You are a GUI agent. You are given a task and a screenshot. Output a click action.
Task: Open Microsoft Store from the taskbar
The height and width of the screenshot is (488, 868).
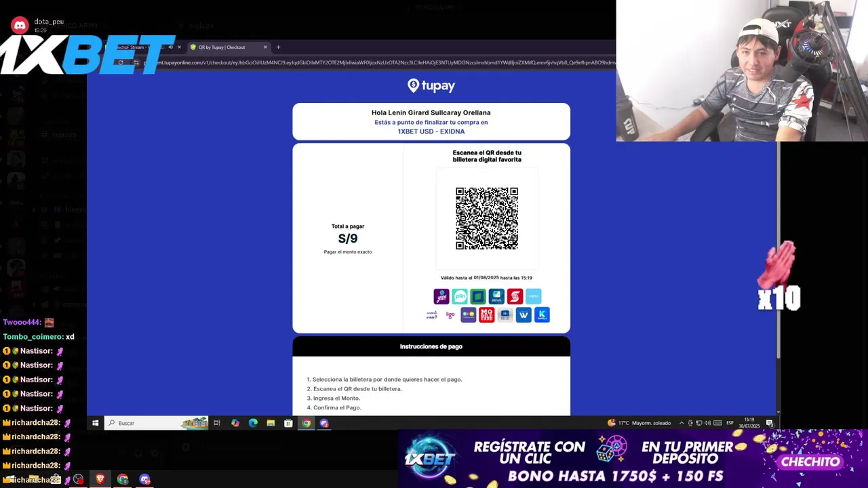tap(288, 423)
